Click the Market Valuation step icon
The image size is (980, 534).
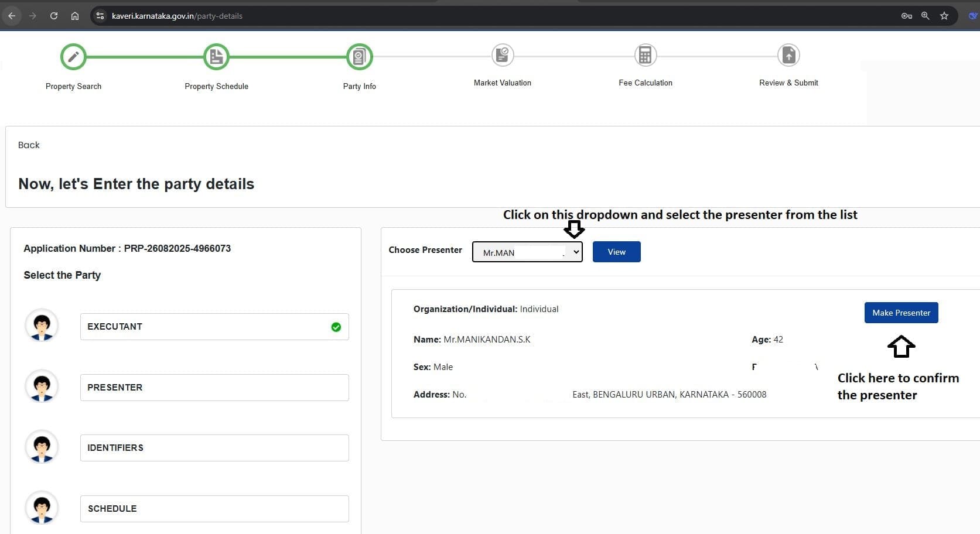pyautogui.click(x=502, y=55)
